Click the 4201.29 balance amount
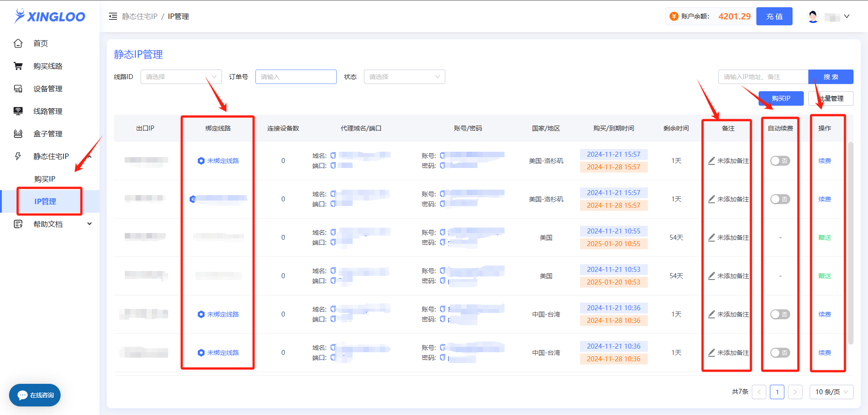Viewport: 868px width, 415px height. coord(734,16)
